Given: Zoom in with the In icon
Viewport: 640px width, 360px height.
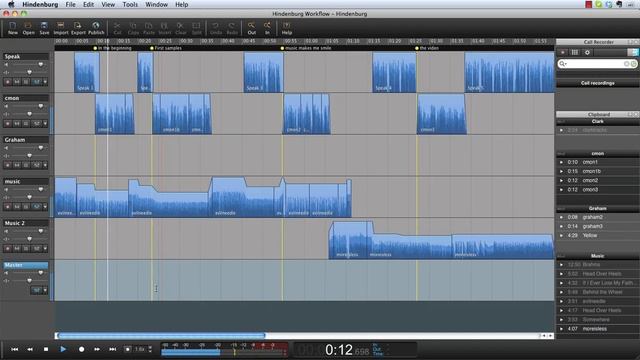Looking at the screenshot, I should 267,28.
